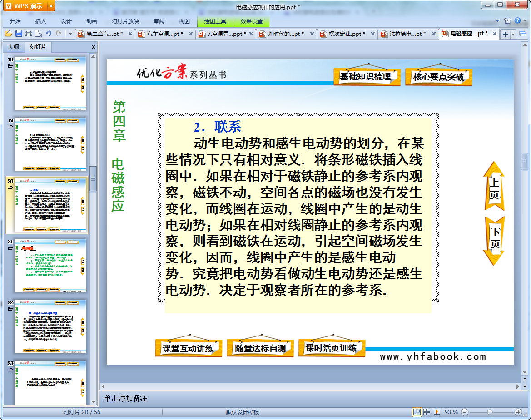
Task: Open Print Preview from the toolbar
Action: coord(39,34)
